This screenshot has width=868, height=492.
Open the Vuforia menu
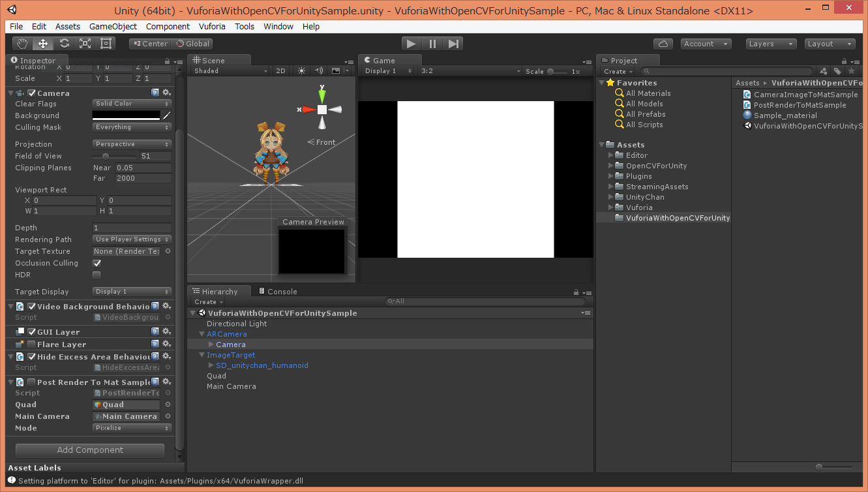(x=212, y=26)
